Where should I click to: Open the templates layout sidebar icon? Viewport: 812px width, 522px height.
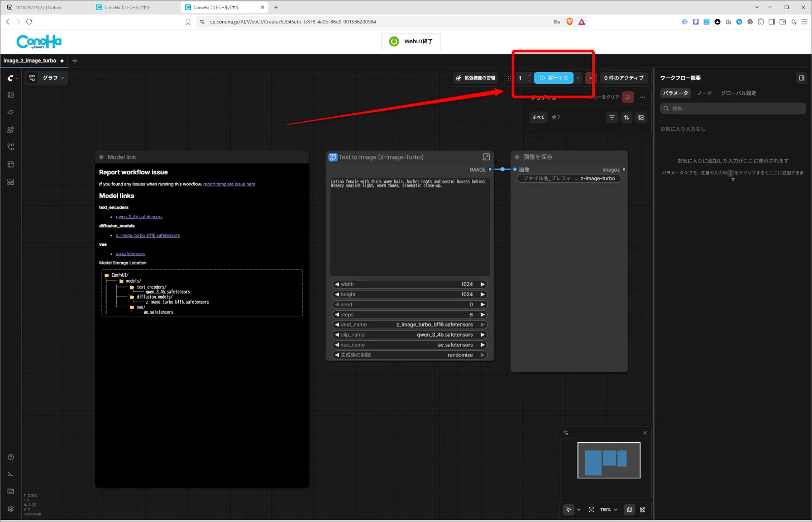11,165
